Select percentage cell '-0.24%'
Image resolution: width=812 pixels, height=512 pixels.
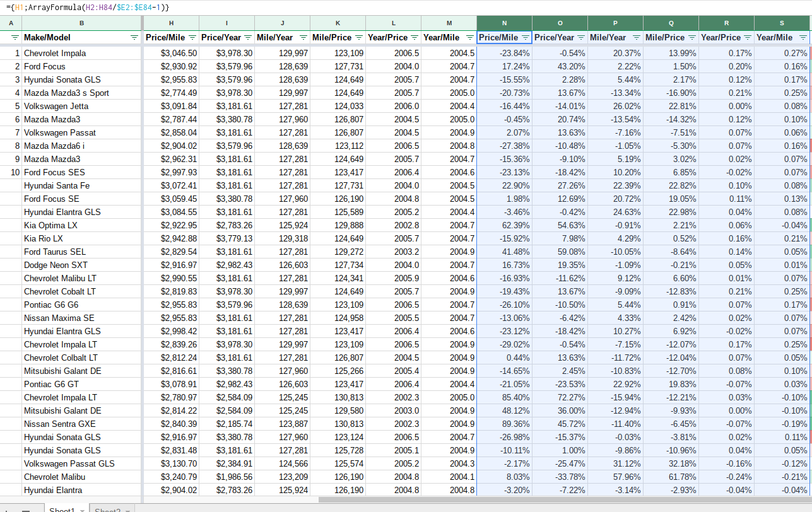pyautogui.click(x=727, y=477)
